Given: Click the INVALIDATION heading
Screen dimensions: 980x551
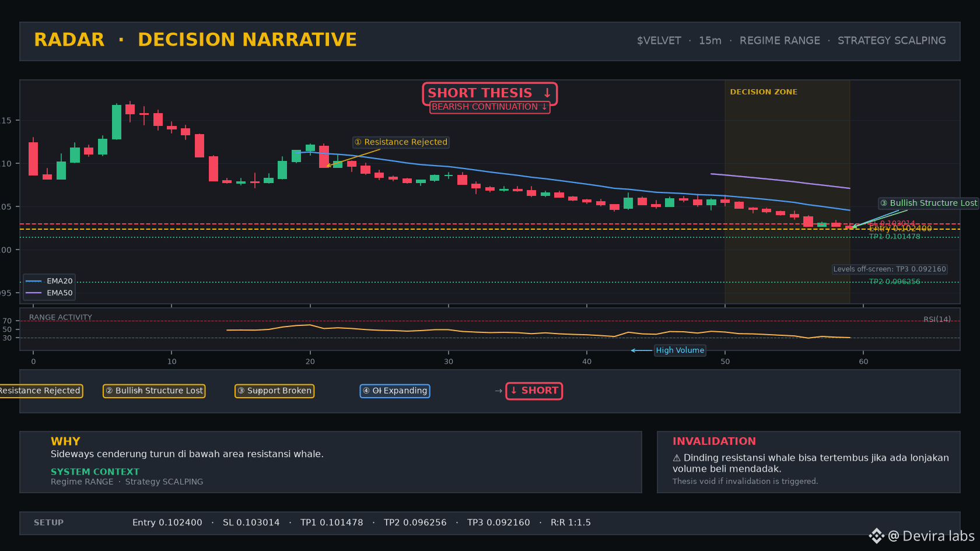Looking at the screenshot, I should click(x=714, y=441).
